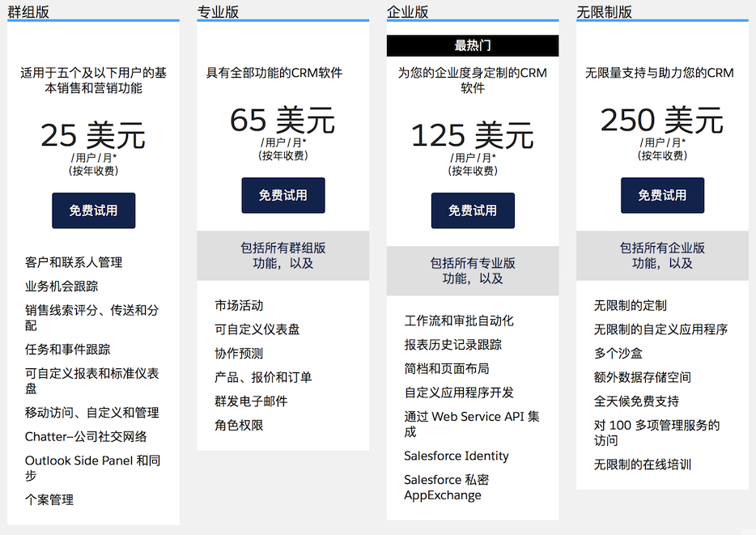Click the black 最热门 banner
756x535 pixels.
pyautogui.click(x=472, y=46)
